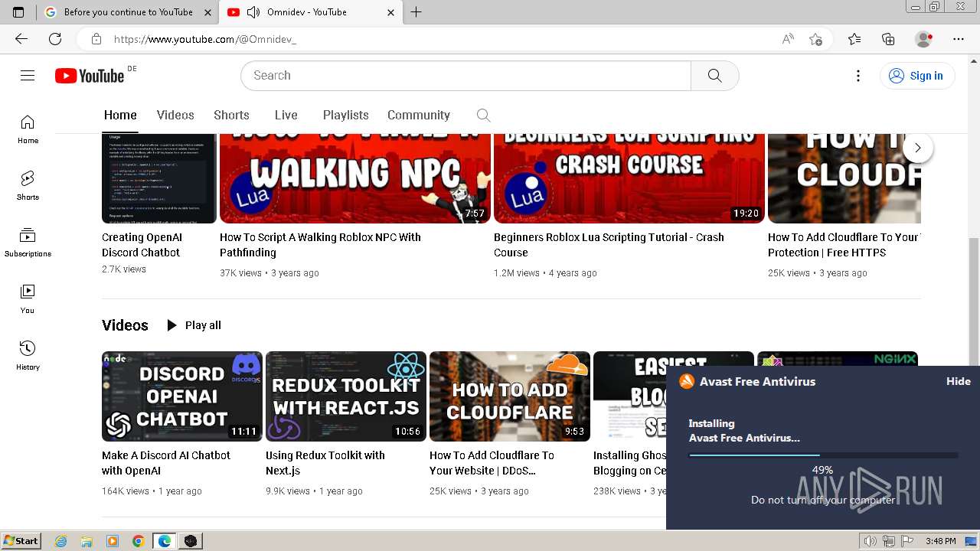980x551 pixels.
Task: Click Avast installation progress bar
Action: coord(823,455)
